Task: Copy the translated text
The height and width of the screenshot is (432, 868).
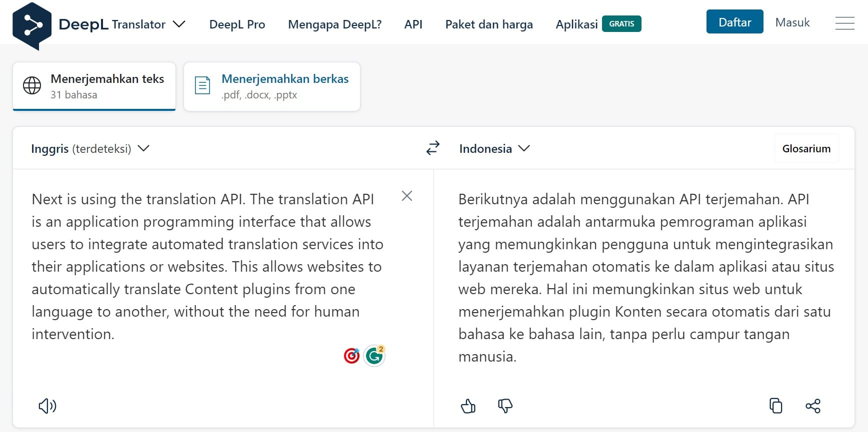Action: 775,406
